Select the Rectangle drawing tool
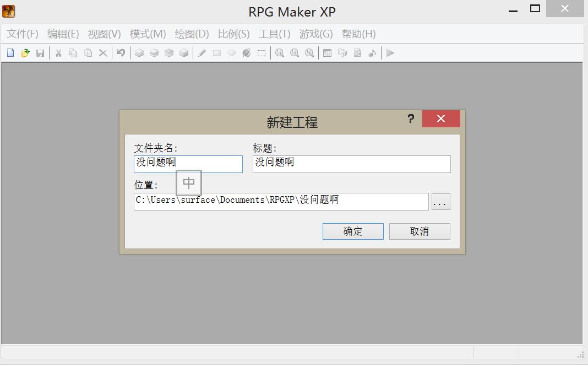 coord(217,53)
